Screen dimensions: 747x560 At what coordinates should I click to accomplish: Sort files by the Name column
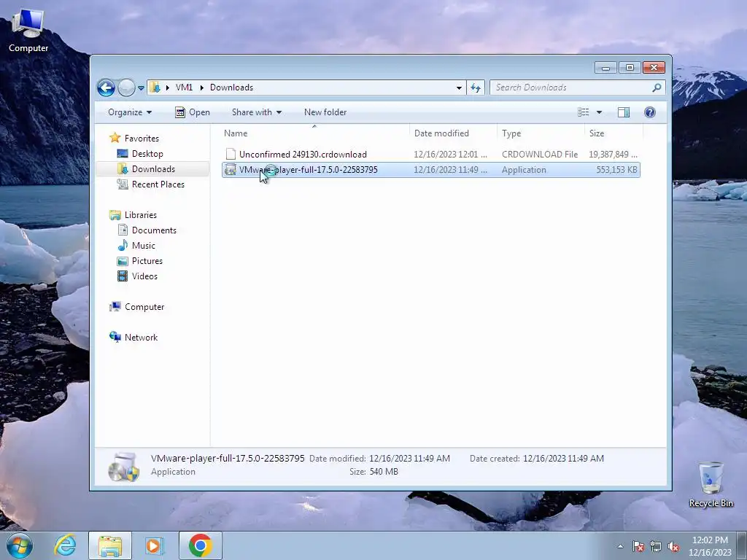click(x=314, y=133)
